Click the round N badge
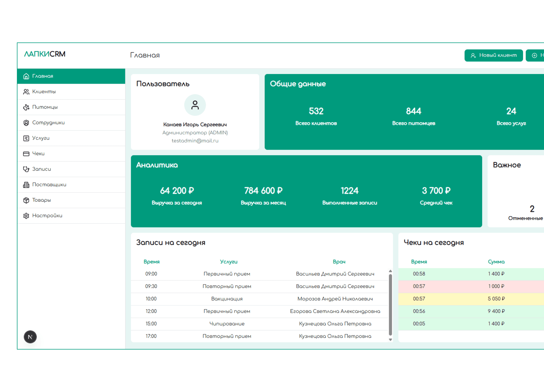The image size is (544, 392). point(30,337)
